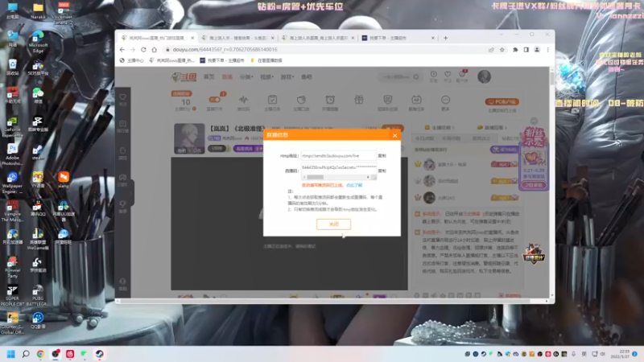The width and height of the screenshot is (644, 362).
Task: Open the 主播中心 bookmark
Action: pyautogui.click(x=132, y=60)
